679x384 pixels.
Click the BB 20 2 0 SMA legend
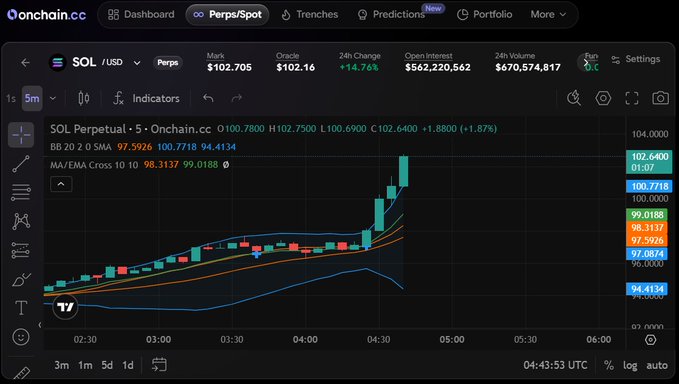81,147
